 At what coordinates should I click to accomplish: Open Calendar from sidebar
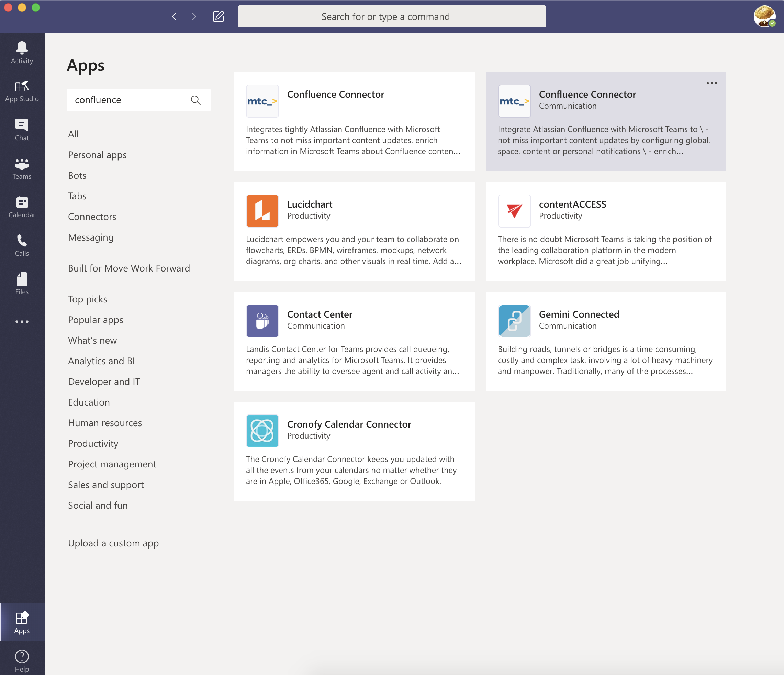click(22, 207)
